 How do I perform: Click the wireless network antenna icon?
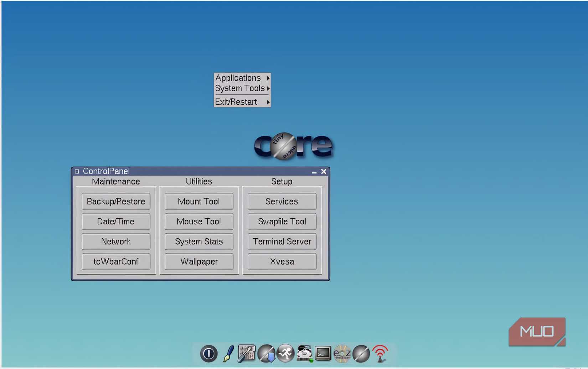380,353
